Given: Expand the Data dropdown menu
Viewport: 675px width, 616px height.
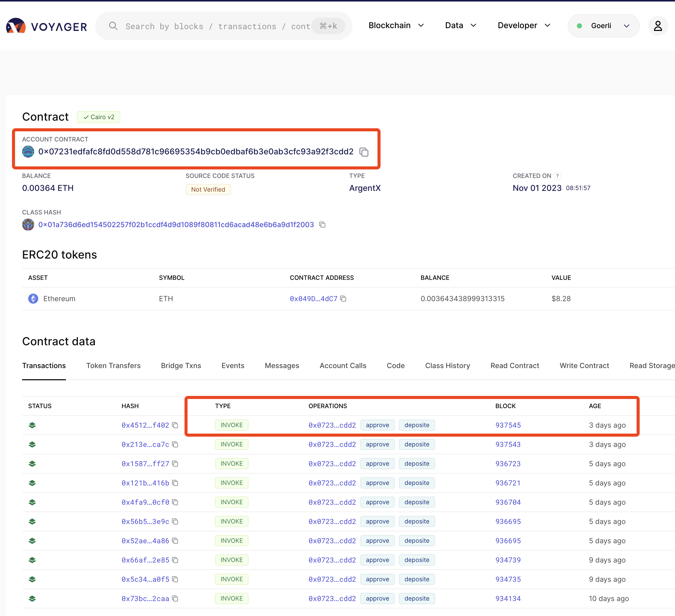Looking at the screenshot, I should click(x=460, y=25).
